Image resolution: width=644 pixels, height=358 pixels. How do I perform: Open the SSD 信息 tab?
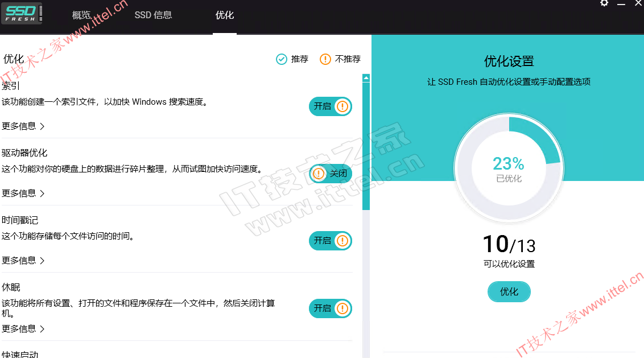coord(153,15)
